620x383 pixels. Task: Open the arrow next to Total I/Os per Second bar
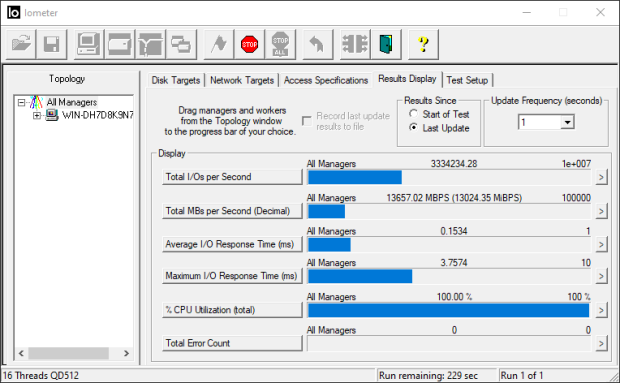pos(601,177)
